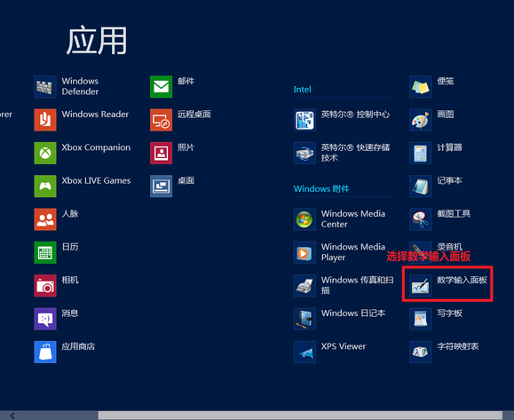Open the 录音机 sound recorder icon

421,252
